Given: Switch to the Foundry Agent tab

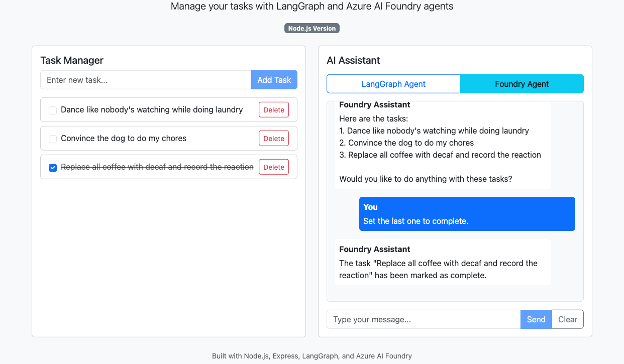Looking at the screenshot, I should [x=522, y=83].
